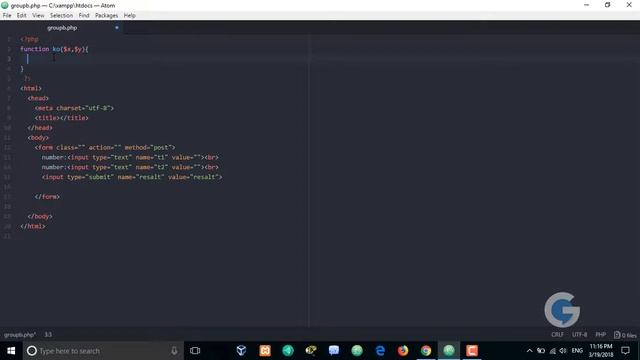Click the <?php opening tag line
This screenshot has width=640, height=360.
29,39
